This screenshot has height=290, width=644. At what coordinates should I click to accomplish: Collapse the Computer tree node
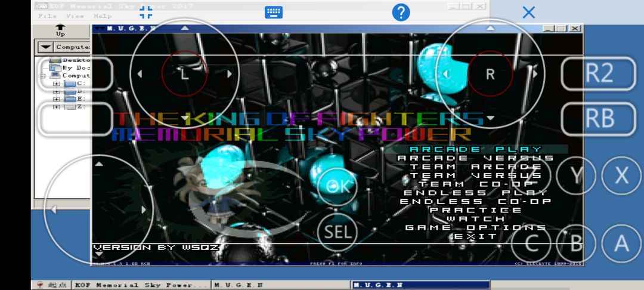coord(42,76)
